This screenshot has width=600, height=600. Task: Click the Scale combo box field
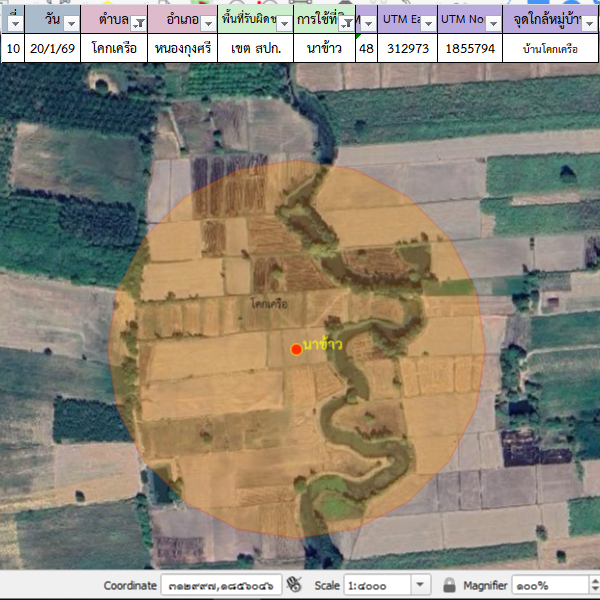[x=376, y=585]
